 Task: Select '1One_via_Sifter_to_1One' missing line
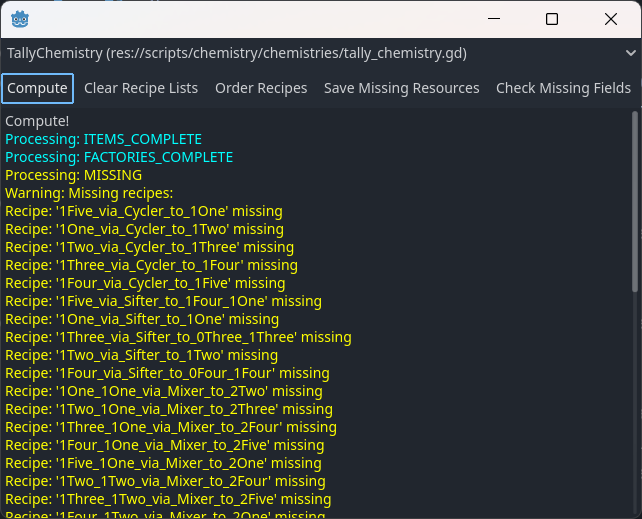[x=142, y=319]
